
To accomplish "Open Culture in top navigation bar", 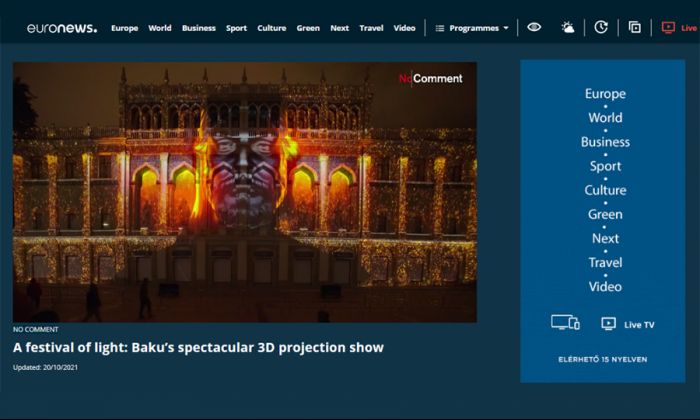I will click(271, 28).
